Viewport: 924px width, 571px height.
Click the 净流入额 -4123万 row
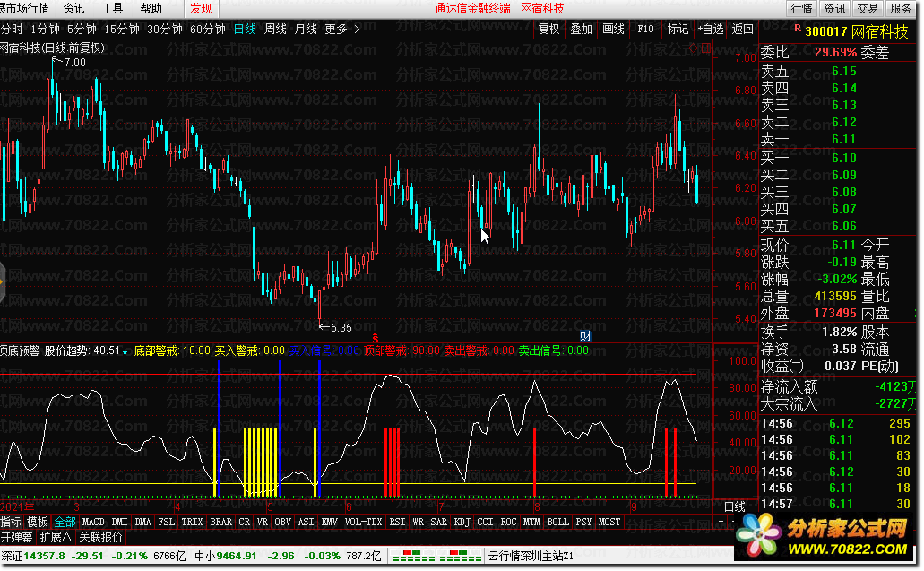click(839, 386)
